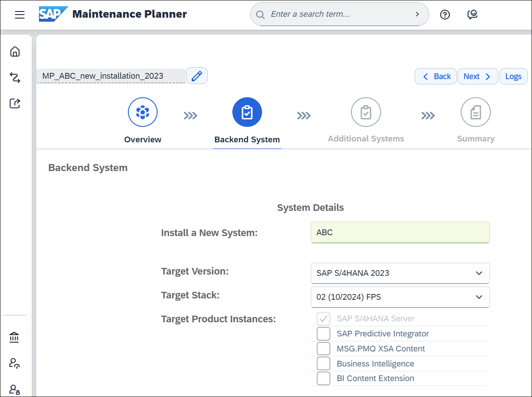Screen dimensions: 532x397
Task: Open the Target Version dropdown
Action: [400, 273]
